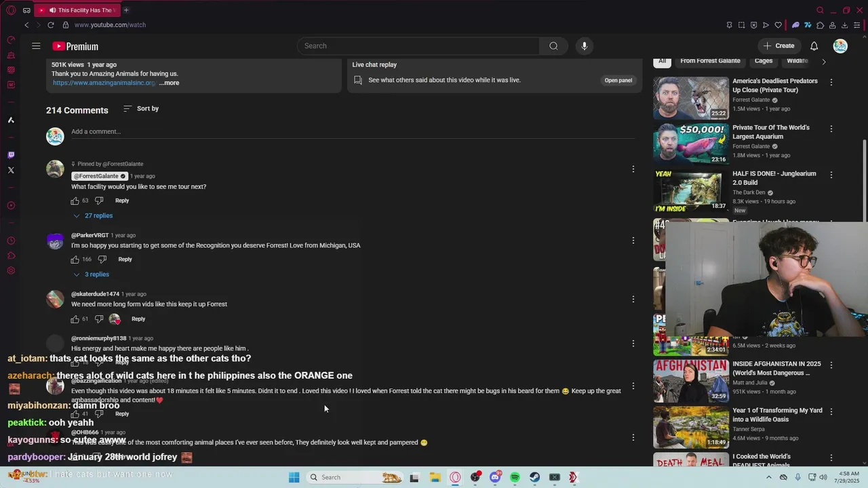Show more category chips with right arrow
Viewport: 868px width, 488px height.
click(824, 61)
